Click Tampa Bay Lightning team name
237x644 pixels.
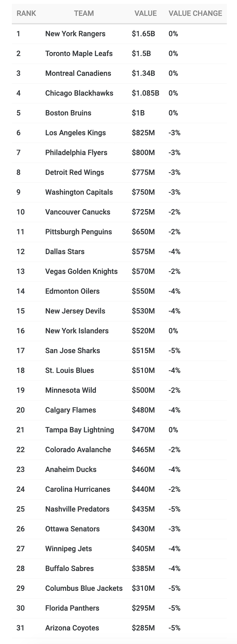[79, 430]
